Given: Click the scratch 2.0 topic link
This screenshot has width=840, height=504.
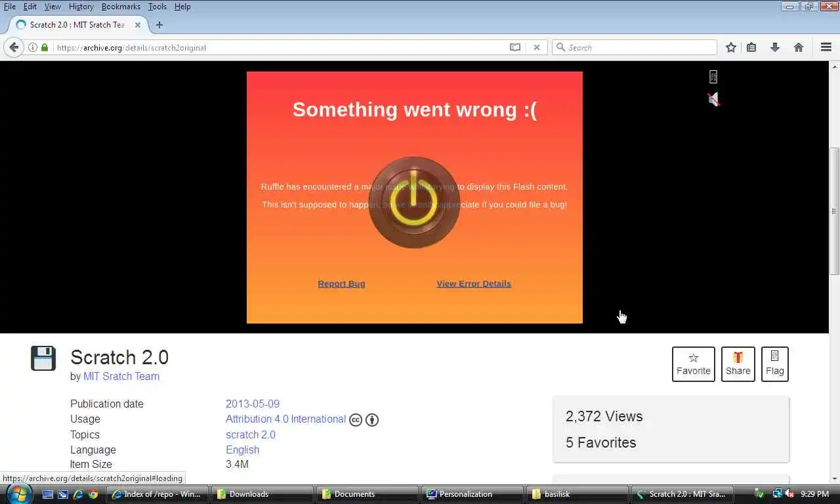Looking at the screenshot, I should tap(251, 434).
